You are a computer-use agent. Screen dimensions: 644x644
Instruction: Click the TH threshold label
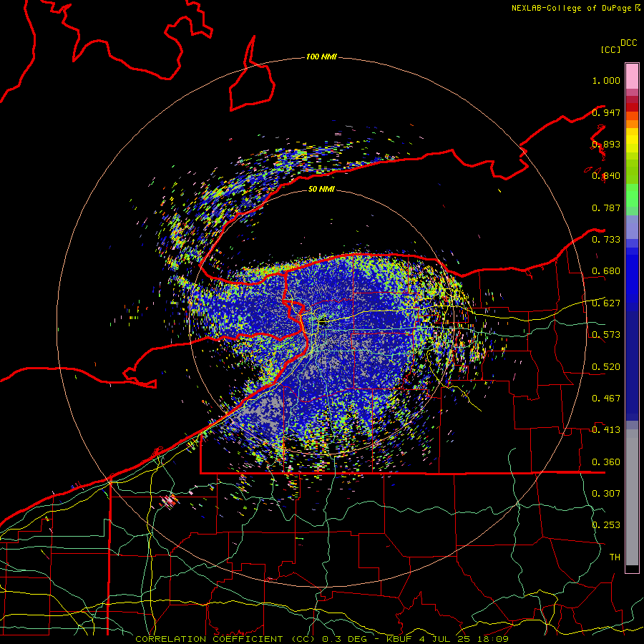click(615, 557)
